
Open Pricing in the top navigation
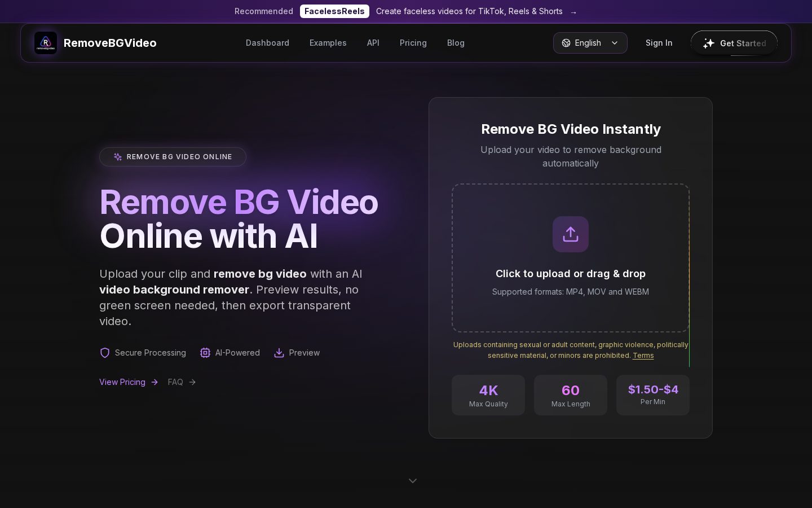click(413, 43)
